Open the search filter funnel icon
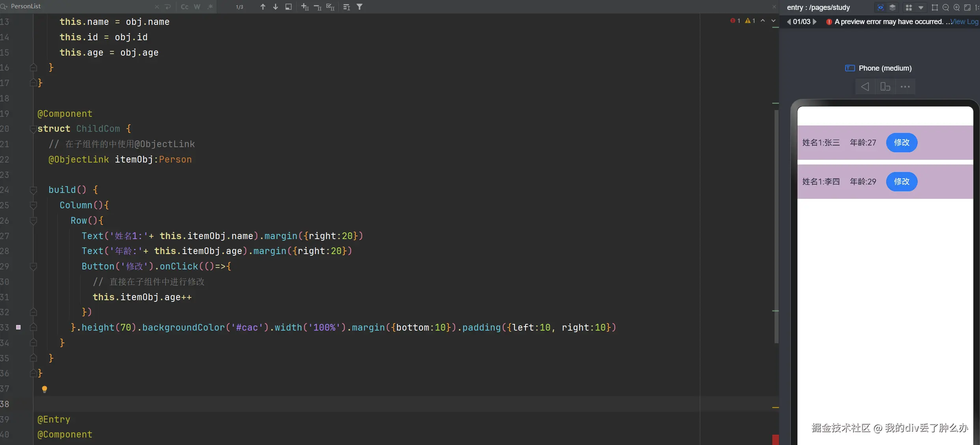 360,7
